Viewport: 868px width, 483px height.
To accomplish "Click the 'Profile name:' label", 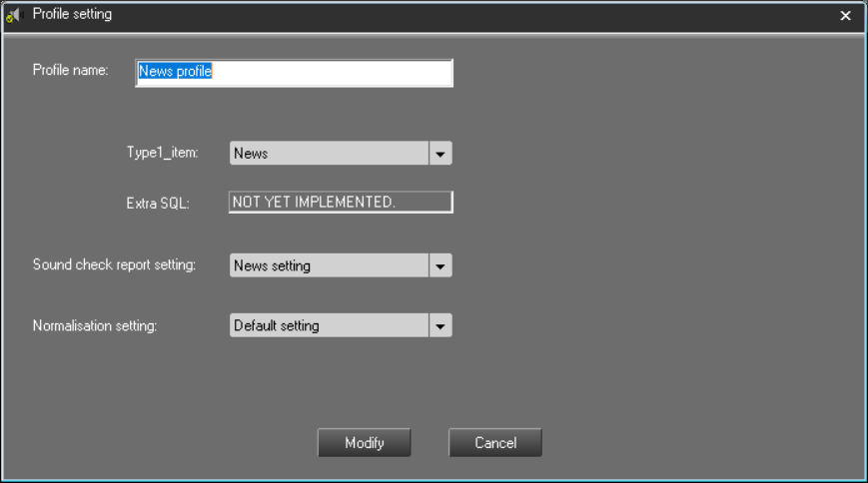I will 70,71.
